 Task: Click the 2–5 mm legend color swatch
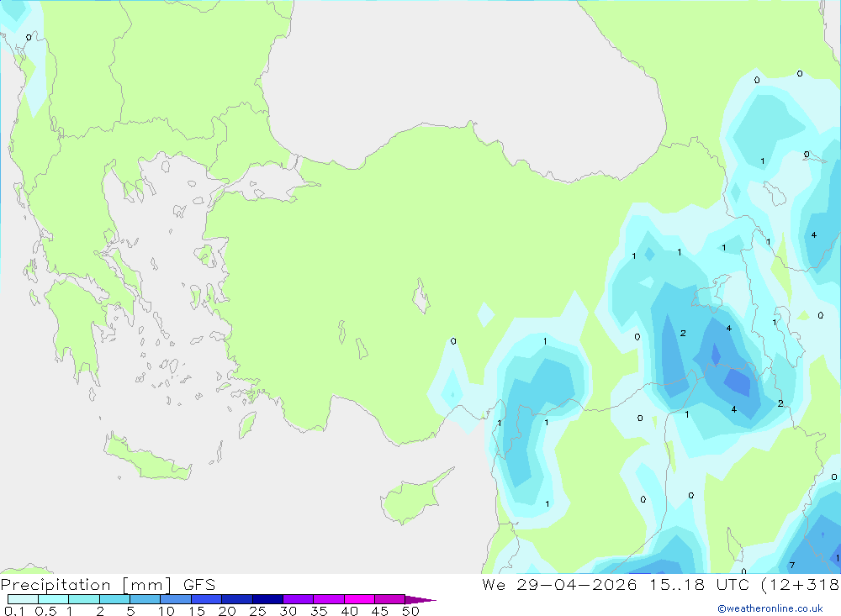coord(114,599)
